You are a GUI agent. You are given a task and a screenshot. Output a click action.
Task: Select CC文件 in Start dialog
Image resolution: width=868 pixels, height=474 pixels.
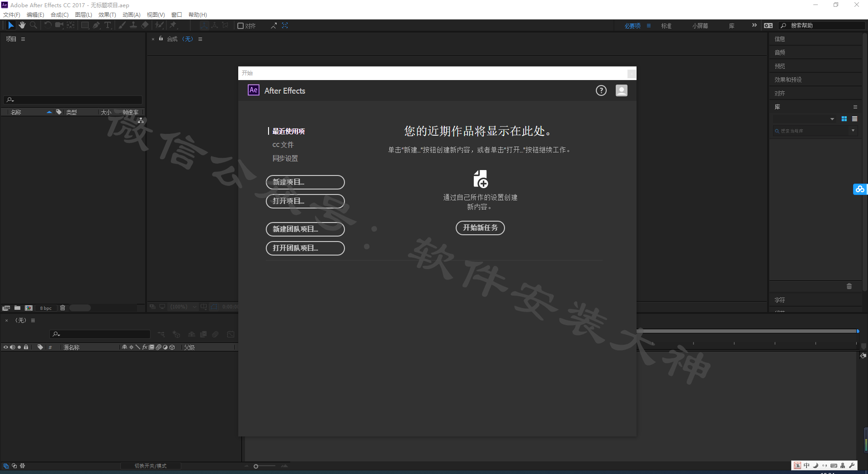tap(283, 145)
